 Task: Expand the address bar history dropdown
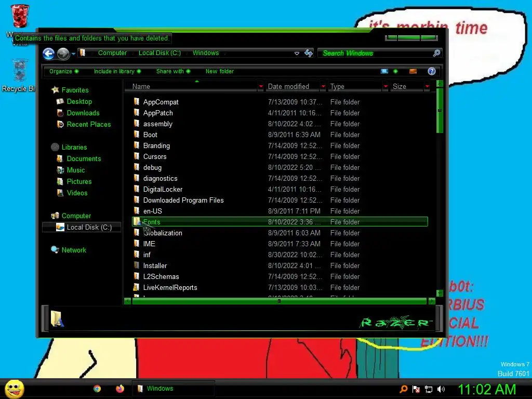pos(297,54)
